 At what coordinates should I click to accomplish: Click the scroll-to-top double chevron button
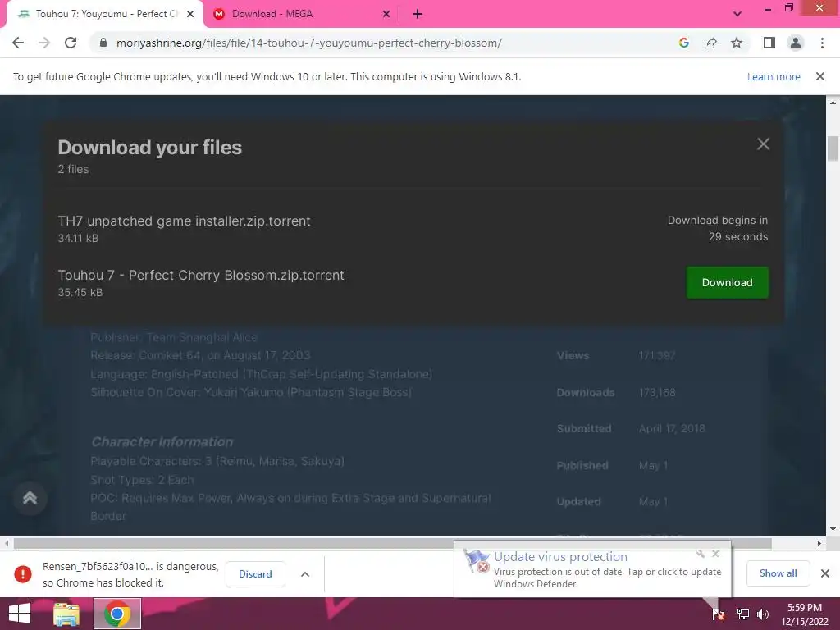[x=30, y=498]
